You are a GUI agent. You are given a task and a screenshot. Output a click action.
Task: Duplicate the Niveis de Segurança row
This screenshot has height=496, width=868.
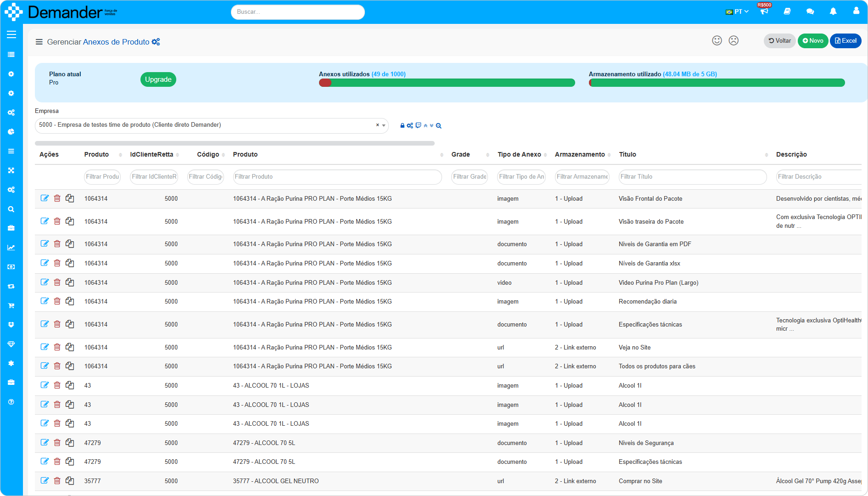pos(70,443)
